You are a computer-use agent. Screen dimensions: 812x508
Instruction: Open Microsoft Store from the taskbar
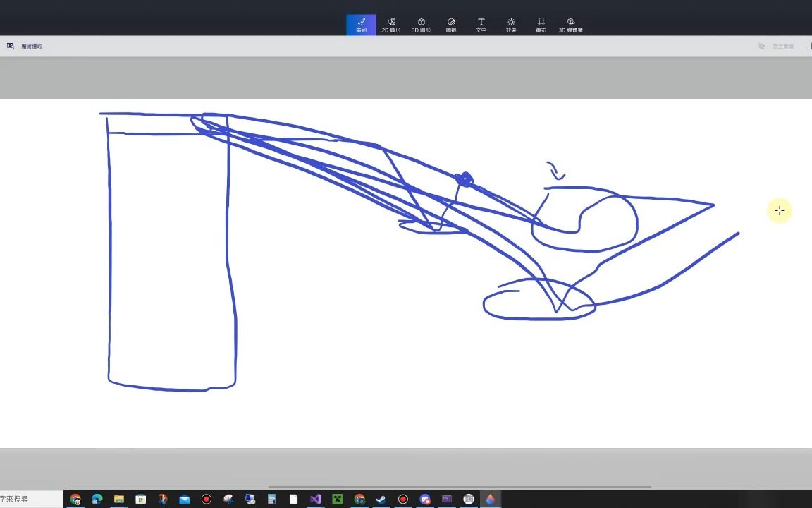point(141,500)
